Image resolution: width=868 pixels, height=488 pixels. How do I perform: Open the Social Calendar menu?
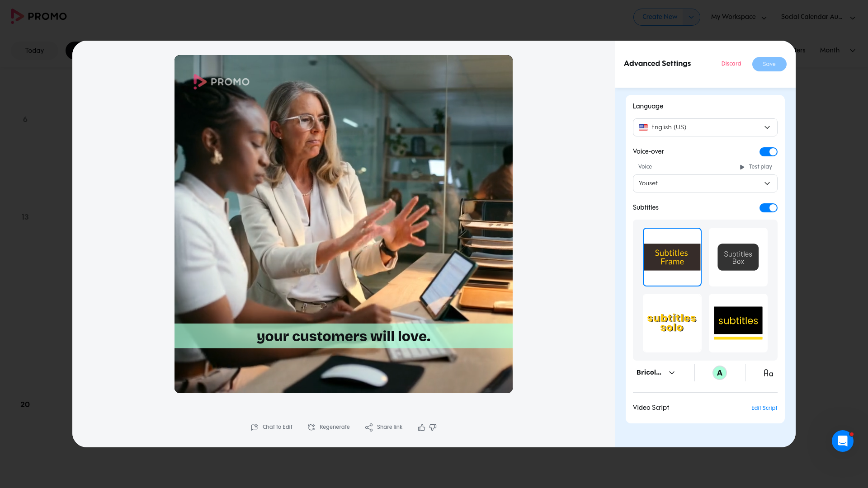tap(818, 17)
